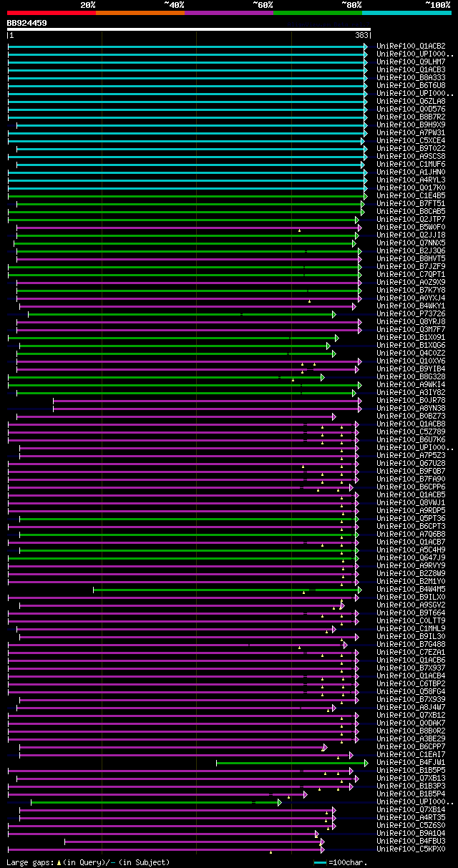Click the purple ~60% identity legend segment
This screenshot has width=458, height=868.
tap(229, 12)
